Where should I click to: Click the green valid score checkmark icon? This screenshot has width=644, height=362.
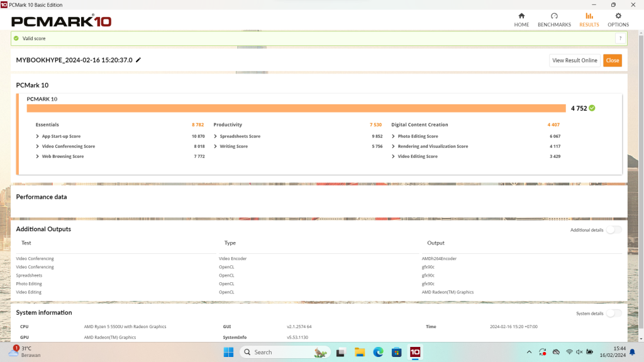click(x=16, y=38)
